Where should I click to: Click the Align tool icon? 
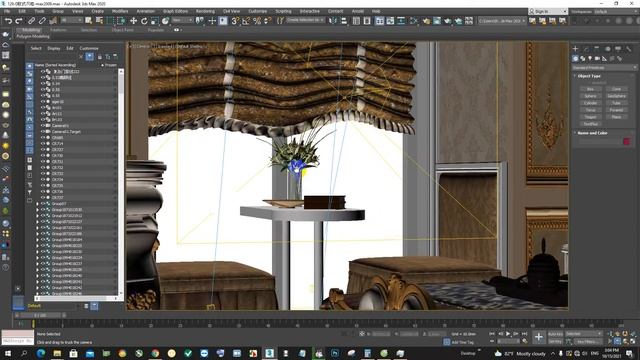click(344, 21)
